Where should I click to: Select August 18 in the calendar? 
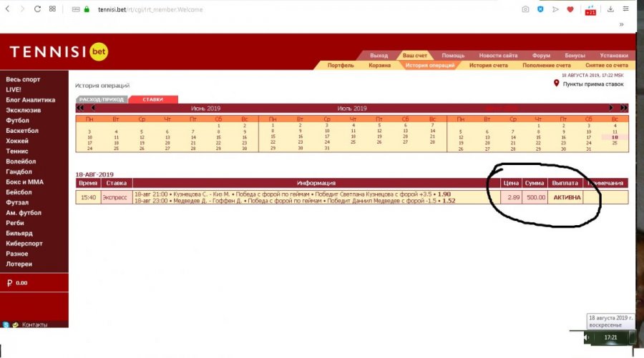coord(614,137)
